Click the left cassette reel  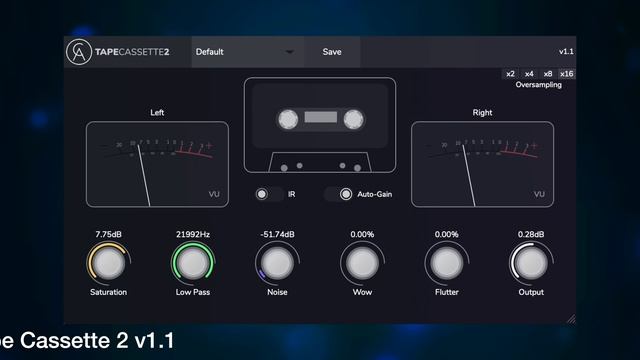coord(288,119)
